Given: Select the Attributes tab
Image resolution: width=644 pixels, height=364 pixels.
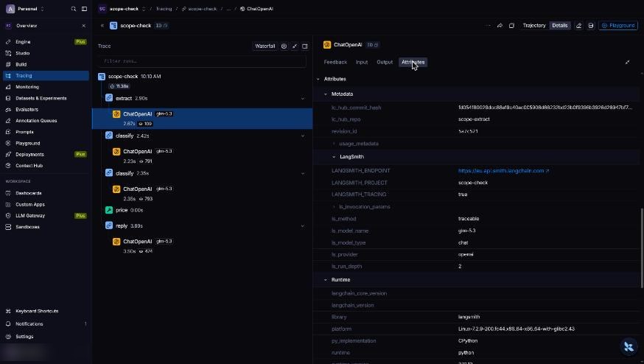Looking at the screenshot, I should (x=413, y=62).
